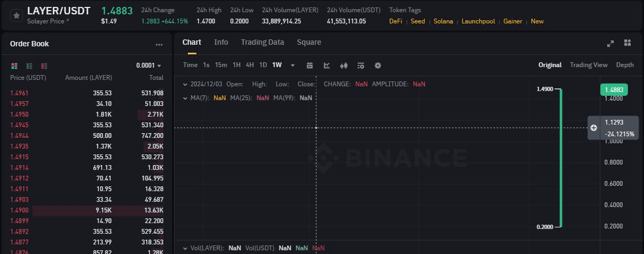Click the Seed token tag

pyautogui.click(x=418, y=21)
